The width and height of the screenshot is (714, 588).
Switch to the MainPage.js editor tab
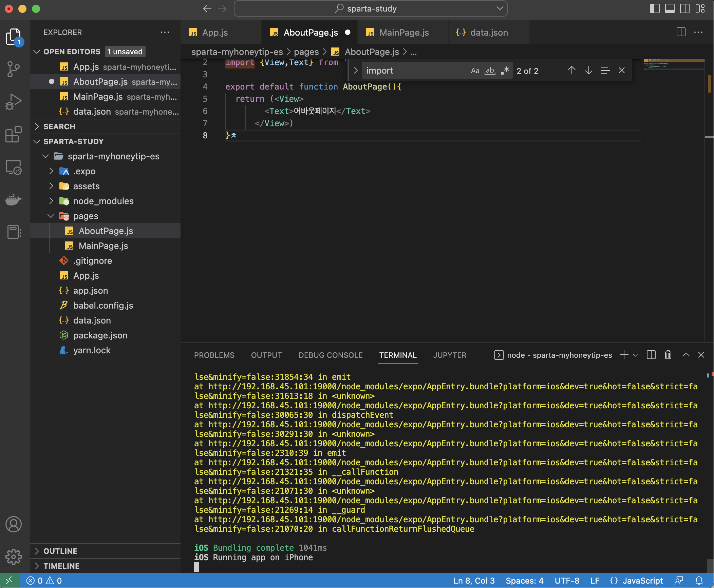[403, 32]
